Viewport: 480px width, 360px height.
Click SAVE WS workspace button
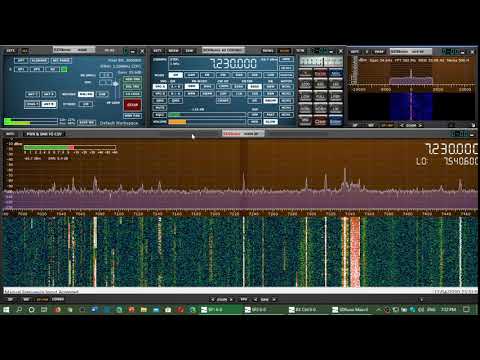tap(86, 123)
